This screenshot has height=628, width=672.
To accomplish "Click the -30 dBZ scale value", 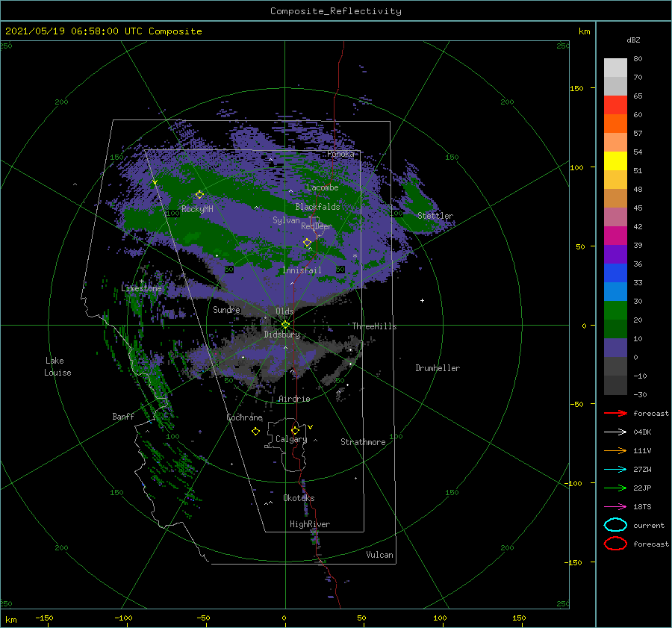I will [641, 394].
